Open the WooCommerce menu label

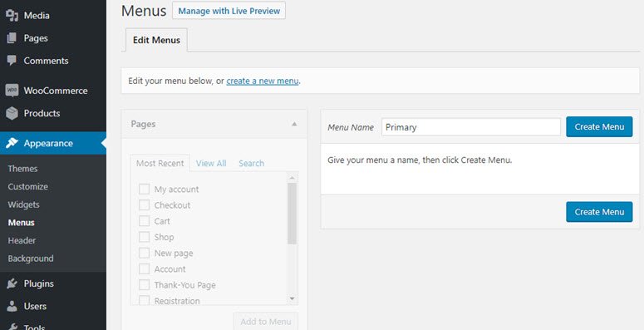click(56, 91)
